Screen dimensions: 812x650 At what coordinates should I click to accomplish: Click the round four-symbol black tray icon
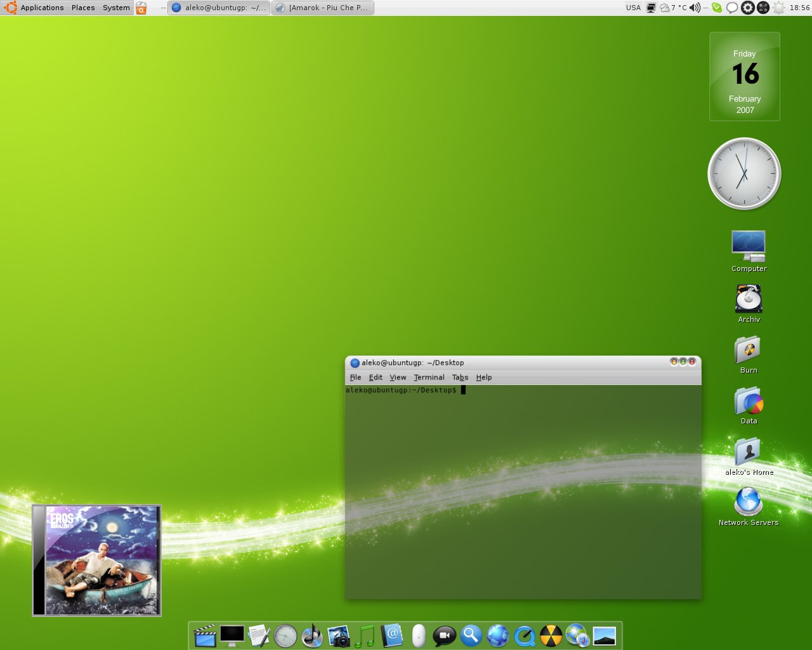[764, 8]
